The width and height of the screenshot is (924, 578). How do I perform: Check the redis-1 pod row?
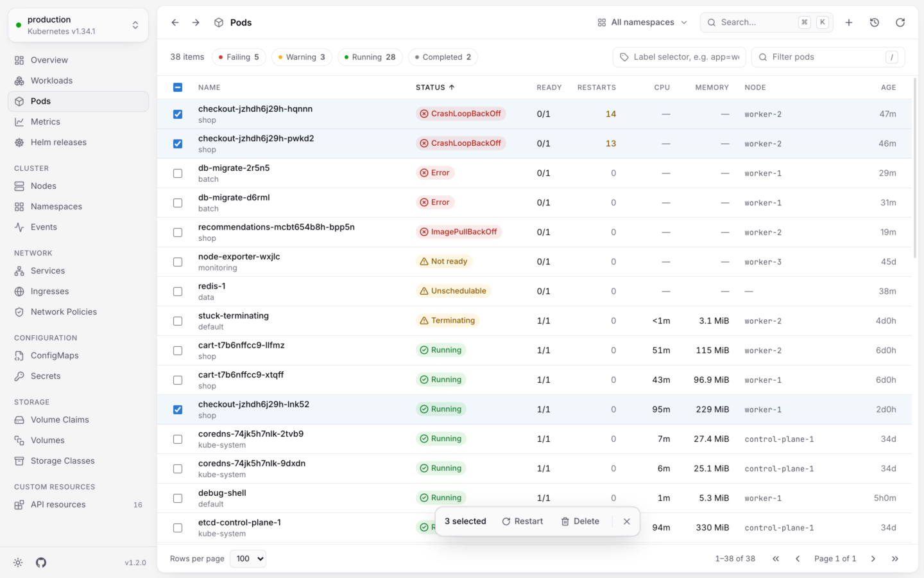tap(178, 292)
